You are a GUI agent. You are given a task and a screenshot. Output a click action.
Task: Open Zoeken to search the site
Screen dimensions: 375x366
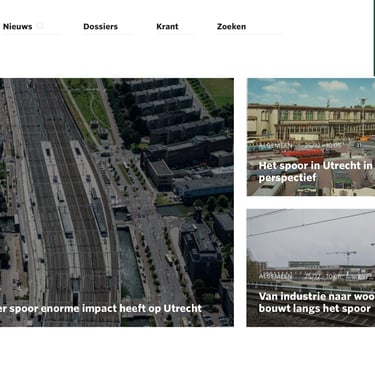tap(231, 27)
